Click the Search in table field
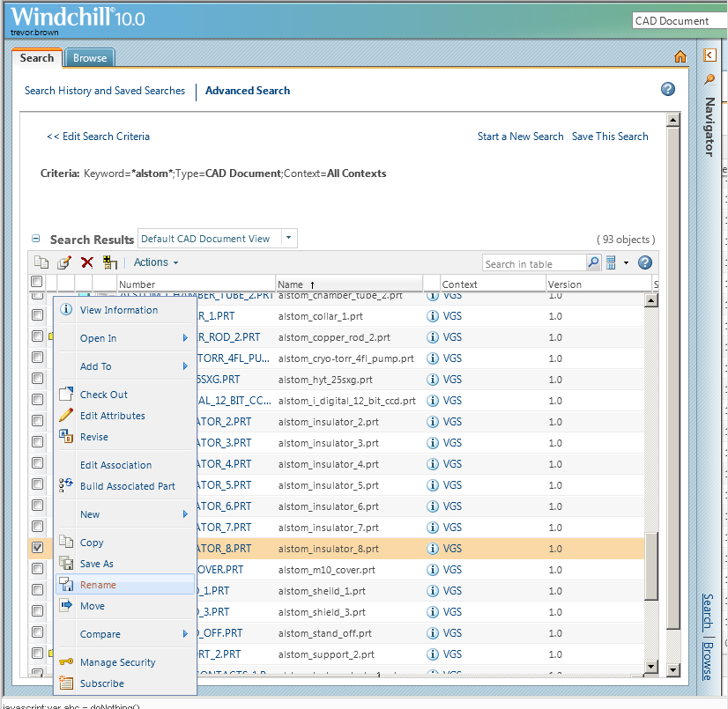The width and height of the screenshot is (728, 709). [534, 263]
